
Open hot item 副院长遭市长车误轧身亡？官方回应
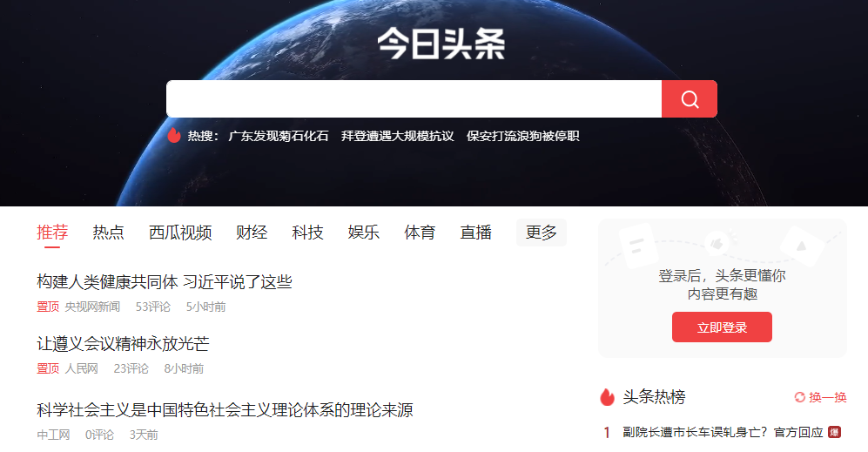coord(723,432)
